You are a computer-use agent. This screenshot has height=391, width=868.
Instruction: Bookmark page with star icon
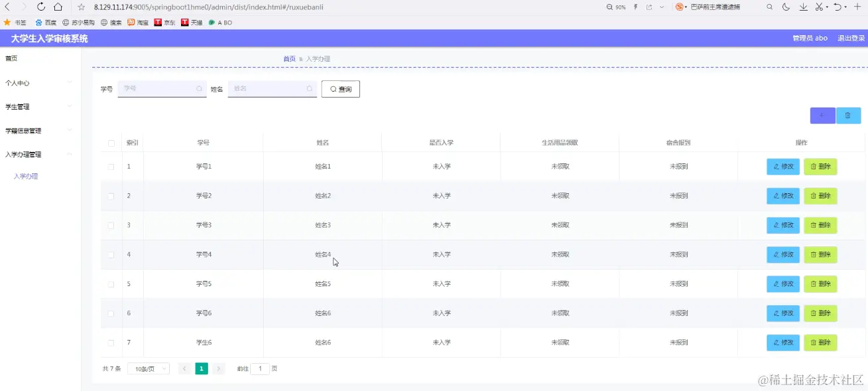[x=82, y=7]
